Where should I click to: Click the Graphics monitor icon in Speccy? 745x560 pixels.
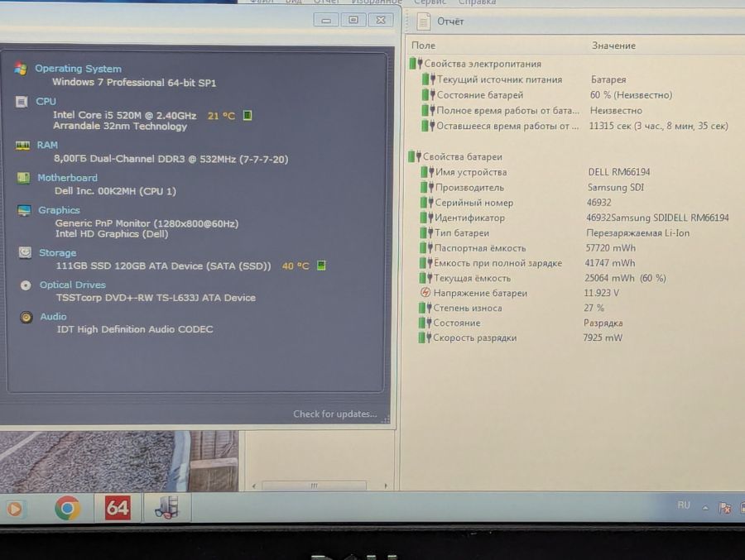click(x=24, y=210)
